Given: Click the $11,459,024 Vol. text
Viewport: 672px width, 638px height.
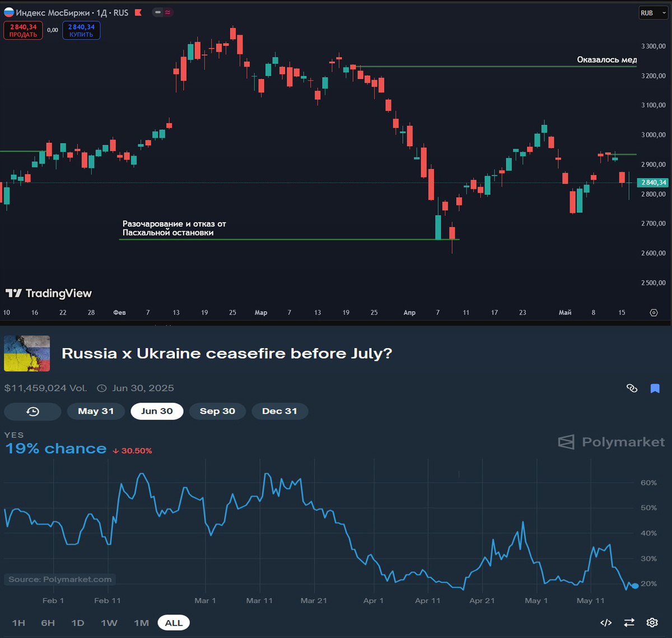Looking at the screenshot, I should tap(45, 388).
